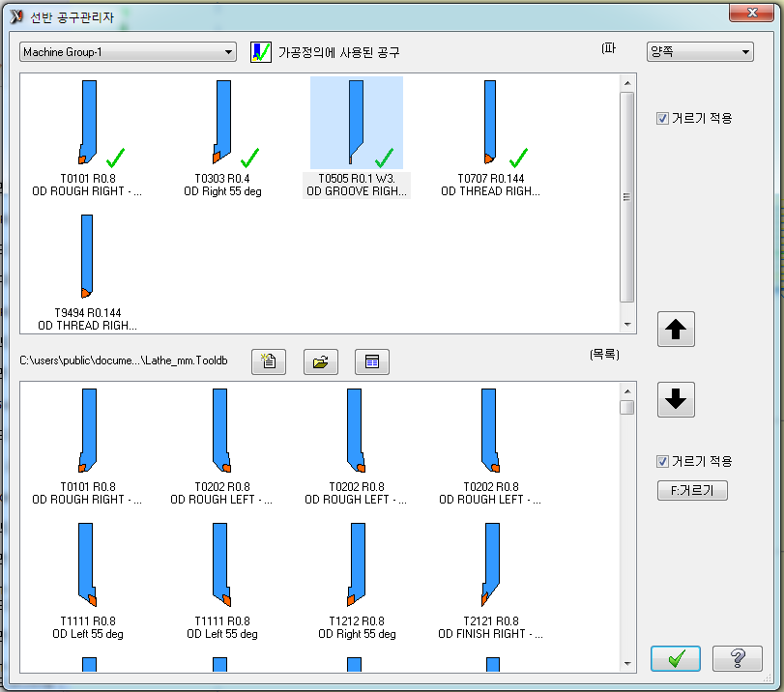Click the down arrow to copy tool to library
The width and height of the screenshot is (784, 692).
676,399
